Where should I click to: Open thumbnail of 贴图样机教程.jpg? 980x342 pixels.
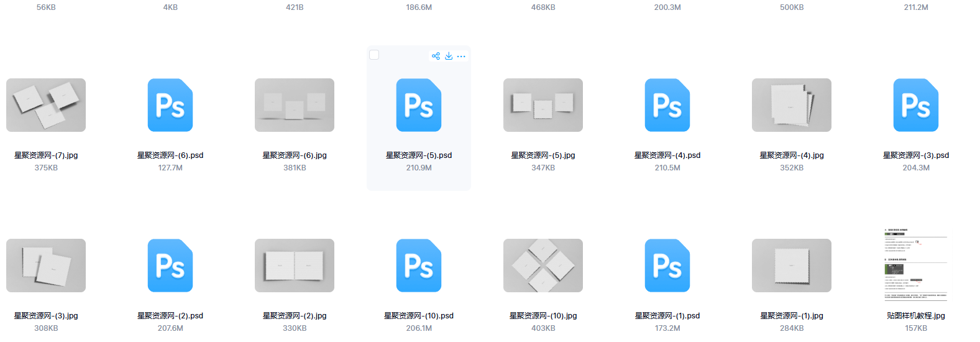[x=916, y=265]
